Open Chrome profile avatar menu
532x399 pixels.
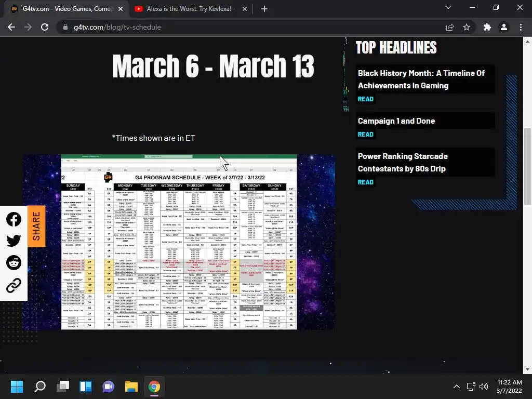(504, 27)
